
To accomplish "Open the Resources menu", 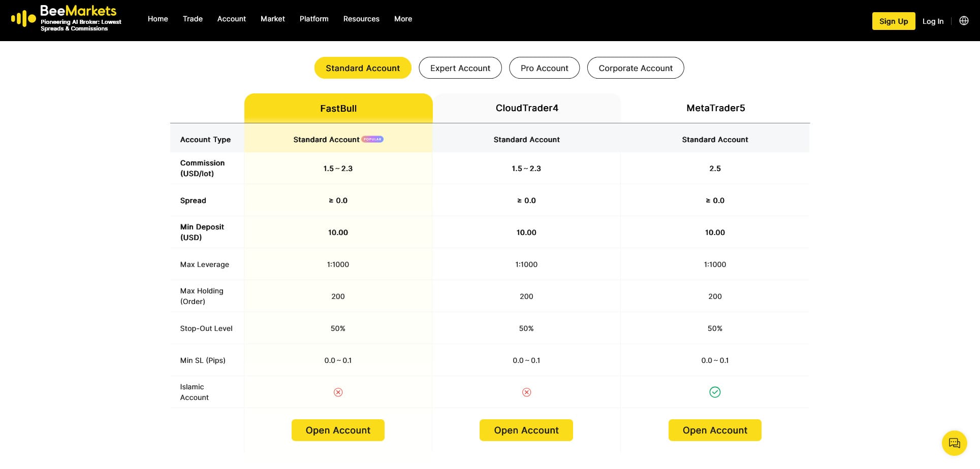I will [361, 19].
